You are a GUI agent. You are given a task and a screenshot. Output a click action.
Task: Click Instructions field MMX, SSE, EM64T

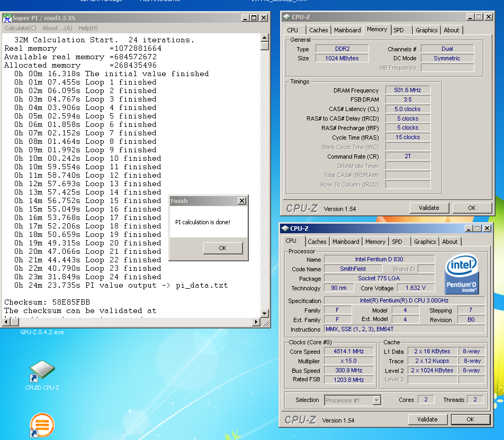point(404,329)
